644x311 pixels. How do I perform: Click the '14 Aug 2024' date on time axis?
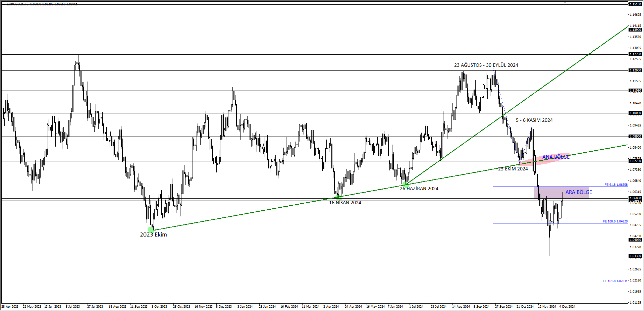click(461, 307)
